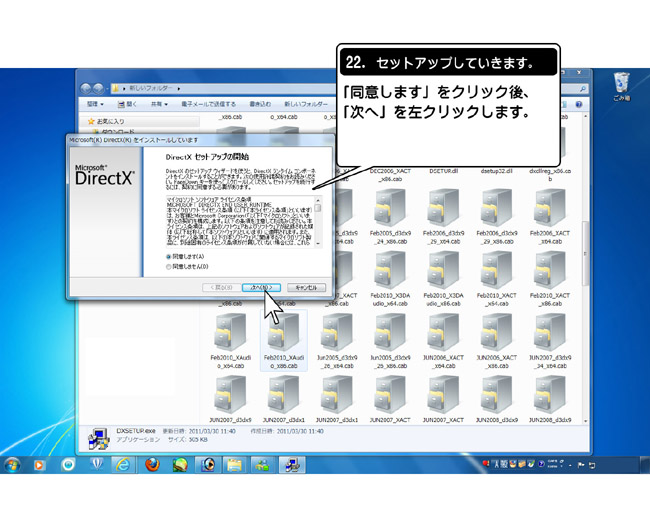The image size is (650, 507).
Task: Open Firefox from the taskbar
Action: (x=152, y=465)
